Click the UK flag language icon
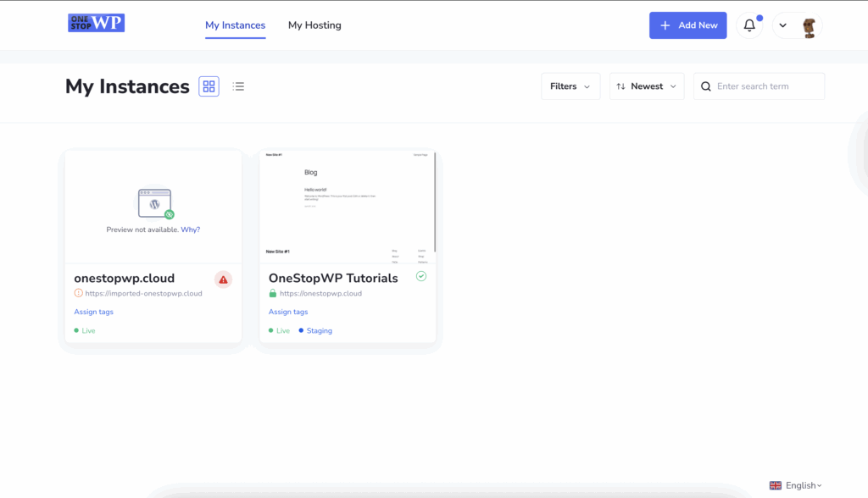Image resolution: width=868 pixels, height=498 pixels. point(775,485)
